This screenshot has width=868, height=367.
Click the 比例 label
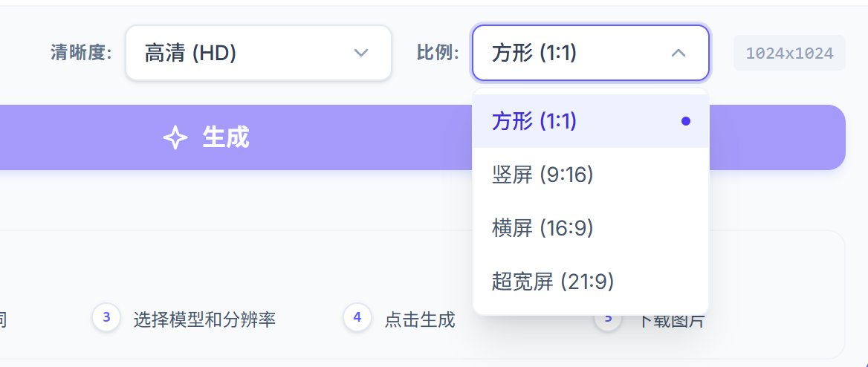(x=438, y=53)
